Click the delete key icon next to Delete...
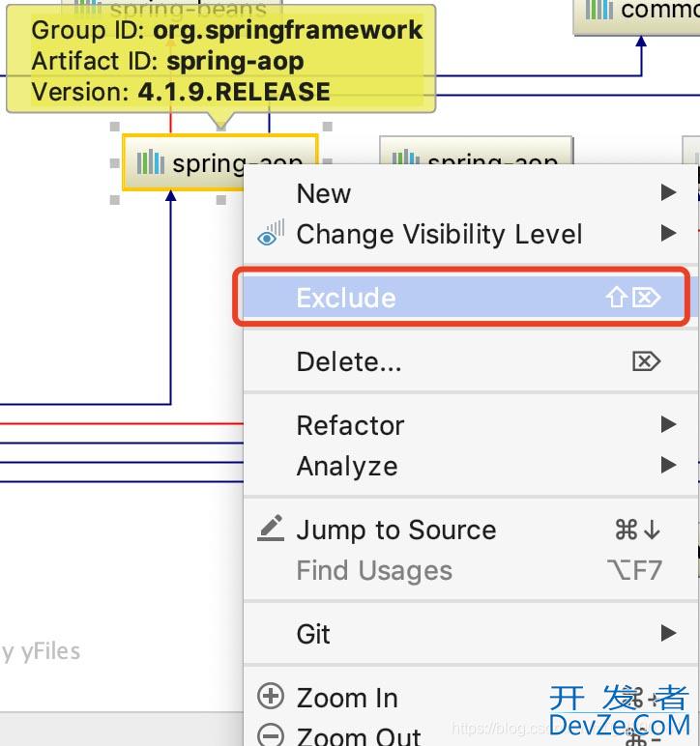 coord(646,361)
